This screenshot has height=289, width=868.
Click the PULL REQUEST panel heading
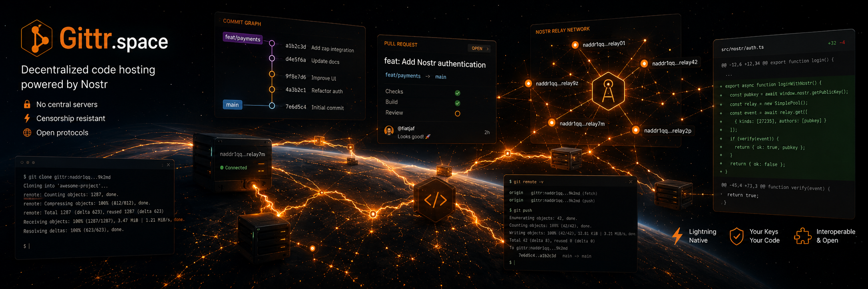400,44
